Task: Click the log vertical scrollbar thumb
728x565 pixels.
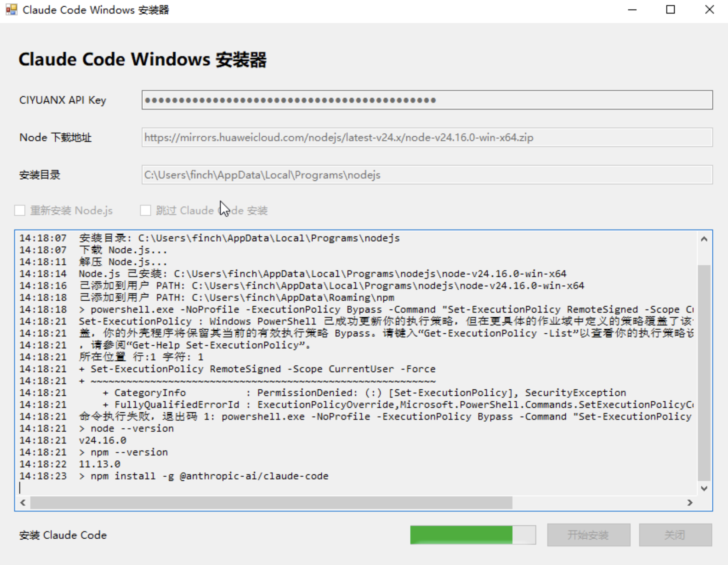Action: [x=704, y=373]
